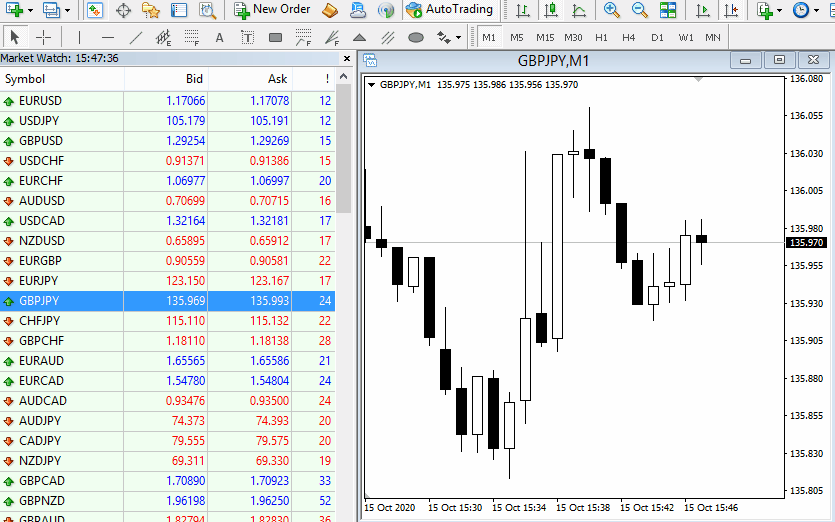Select EURUSD in Market Watch

[40, 101]
